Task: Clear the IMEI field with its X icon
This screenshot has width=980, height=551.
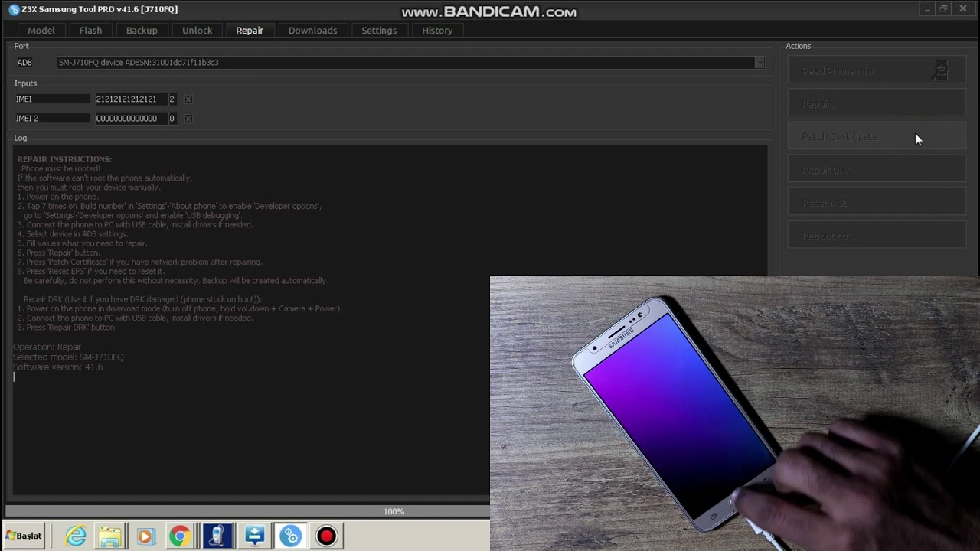Action: (x=188, y=99)
